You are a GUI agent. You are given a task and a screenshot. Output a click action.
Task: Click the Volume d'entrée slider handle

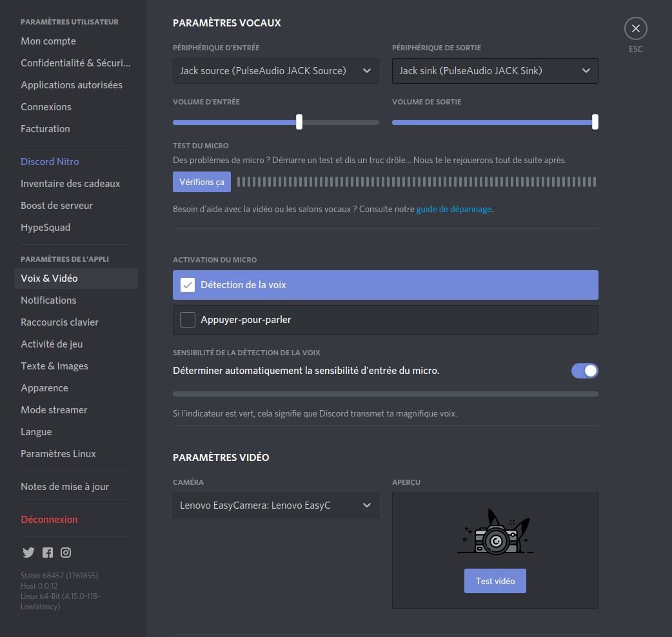pos(299,122)
